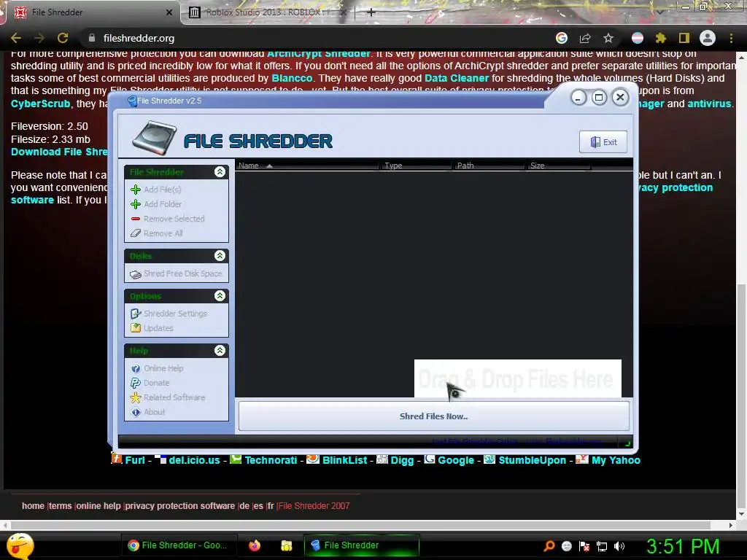Collapse the Disks panel section
This screenshot has width=747, height=560.
click(220, 256)
